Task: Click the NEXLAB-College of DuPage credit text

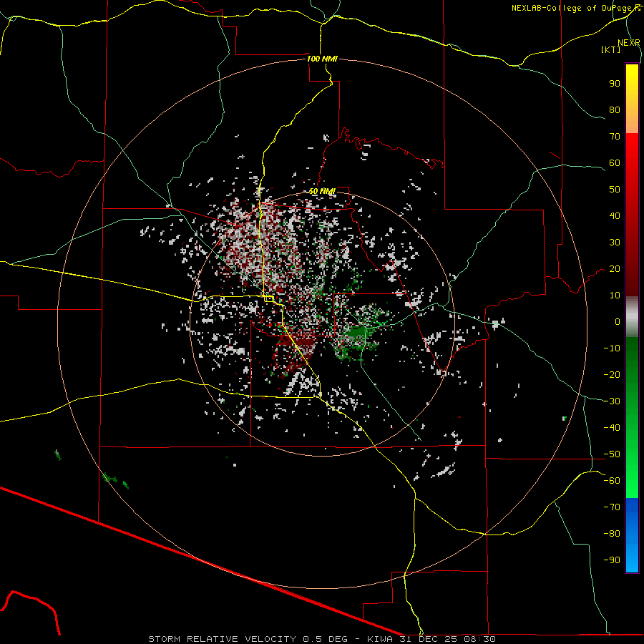Action: point(573,8)
